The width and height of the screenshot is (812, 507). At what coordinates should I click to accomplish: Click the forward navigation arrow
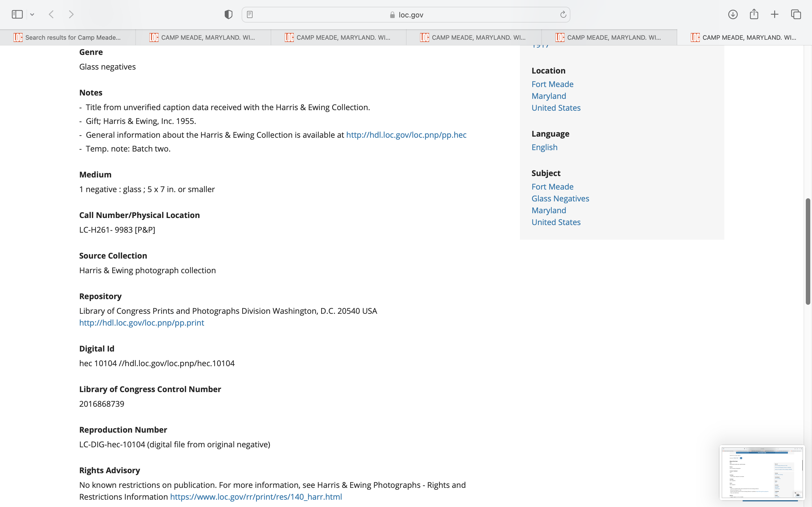point(71,14)
